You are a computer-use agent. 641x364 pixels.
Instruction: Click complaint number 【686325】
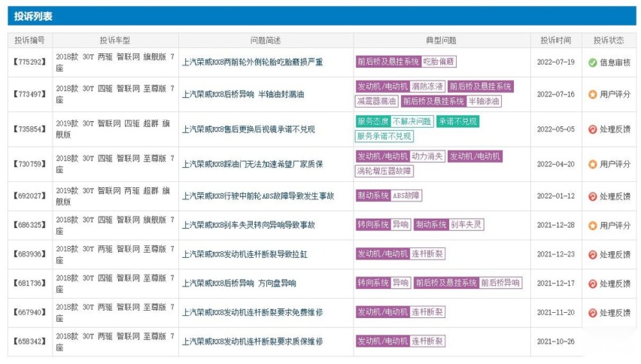point(29,225)
